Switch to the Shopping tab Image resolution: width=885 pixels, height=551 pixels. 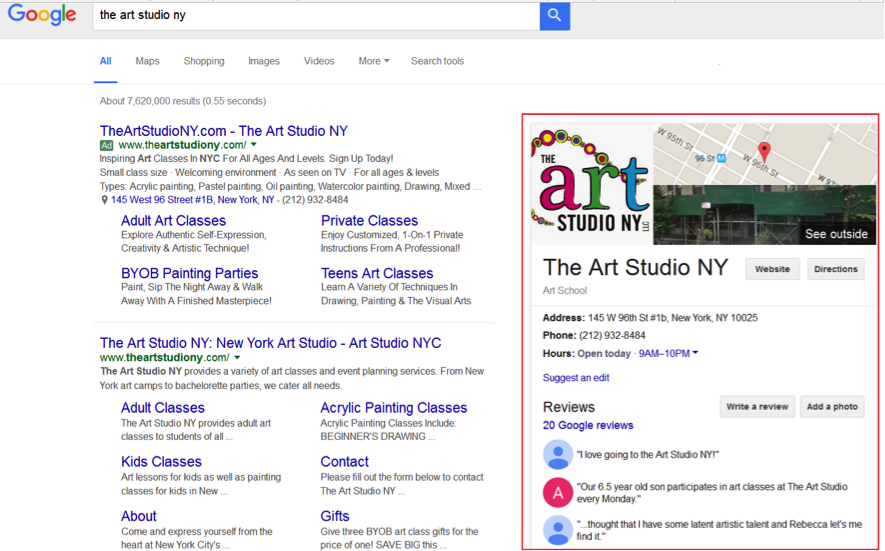coord(204,61)
